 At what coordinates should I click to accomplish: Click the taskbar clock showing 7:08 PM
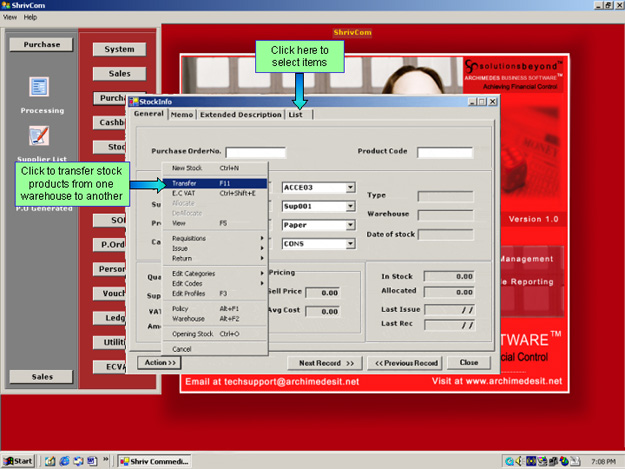(x=603, y=461)
